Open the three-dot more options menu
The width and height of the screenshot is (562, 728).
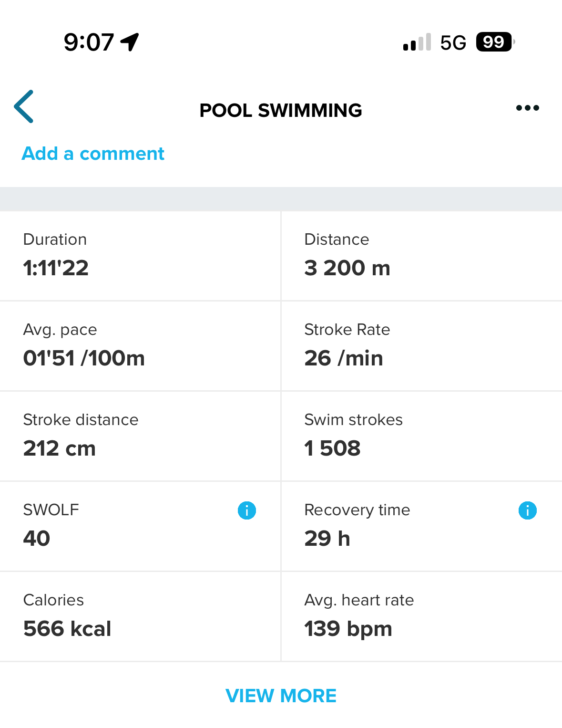(x=527, y=108)
